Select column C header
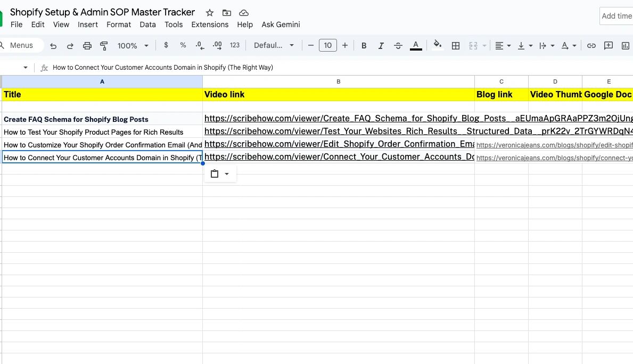Viewport: 633px width, 364px height. pos(502,81)
